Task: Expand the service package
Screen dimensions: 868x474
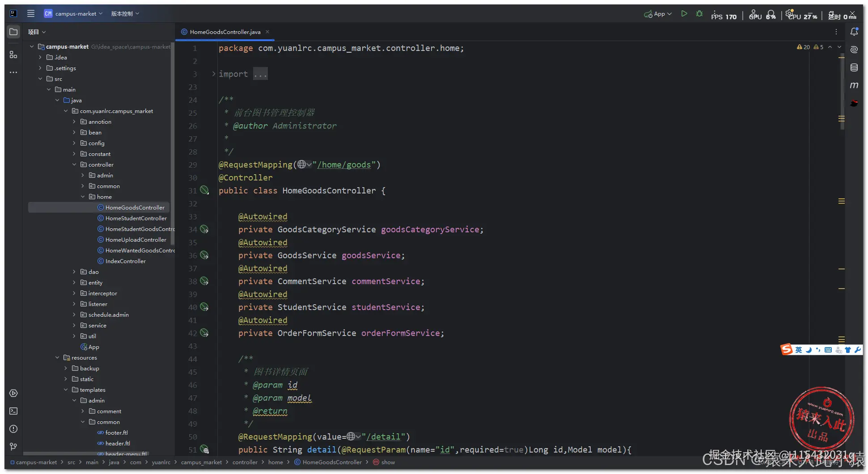Action: [74, 325]
